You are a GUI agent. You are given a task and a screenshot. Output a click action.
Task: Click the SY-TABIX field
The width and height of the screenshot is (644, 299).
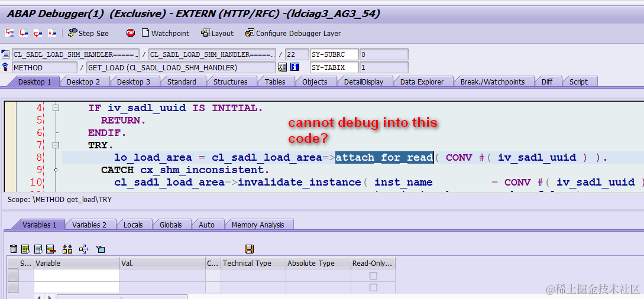coord(334,67)
